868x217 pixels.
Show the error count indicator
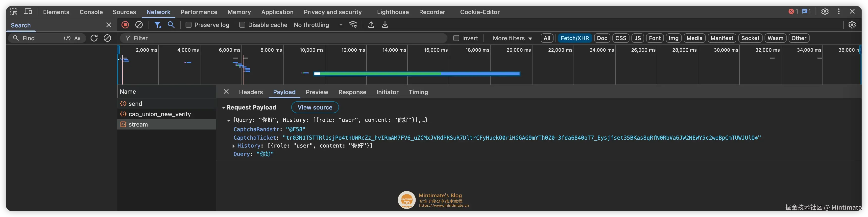(x=793, y=11)
